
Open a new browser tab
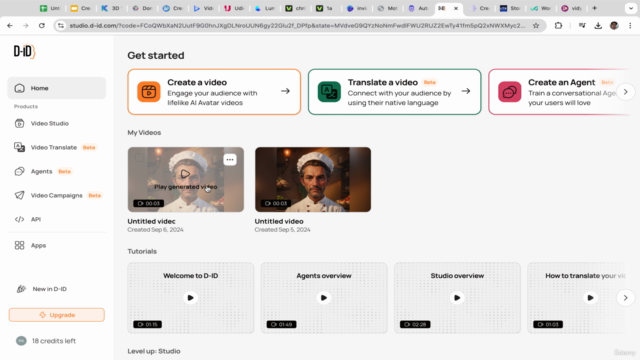594,8
